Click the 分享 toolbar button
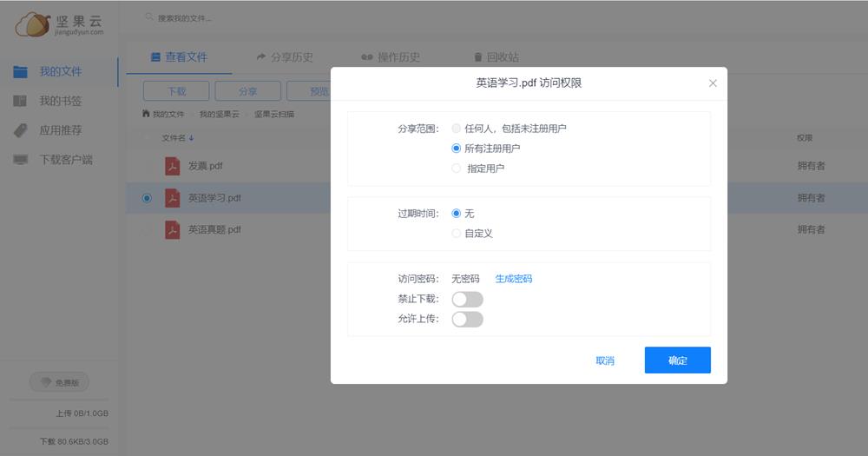This screenshot has height=456, width=868. (247, 91)
